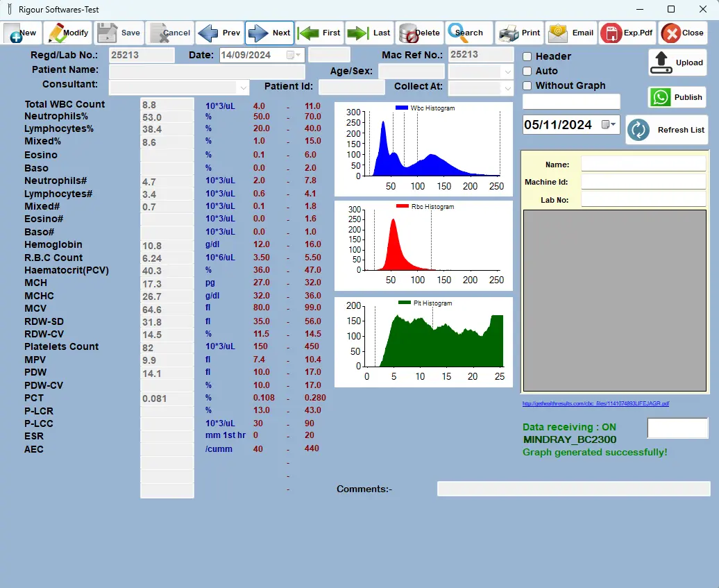Screen dimensions: 719x588
Task: Toggle the Auto checkbox
Action: 527,71
